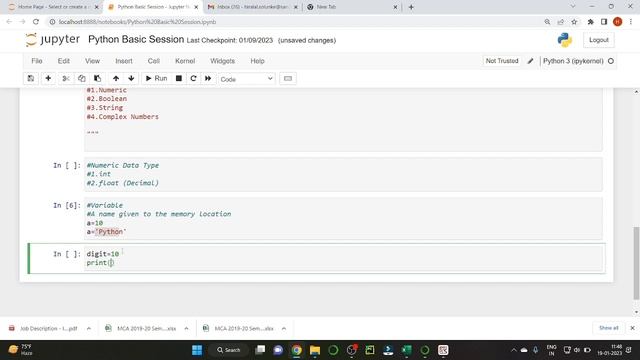Open the Chrome three-dot menu
Viewport: 640px width, 360px height.
click(x=631, y=22)
